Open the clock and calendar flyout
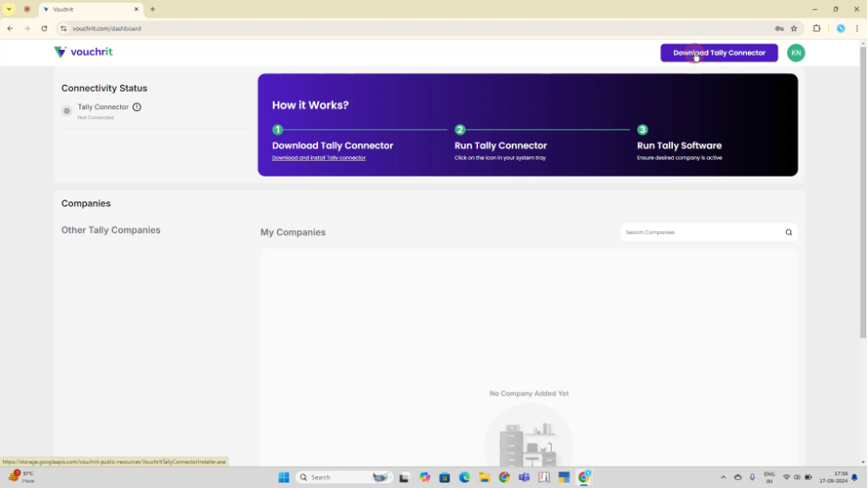868x489 pixels. coord(834,477)
